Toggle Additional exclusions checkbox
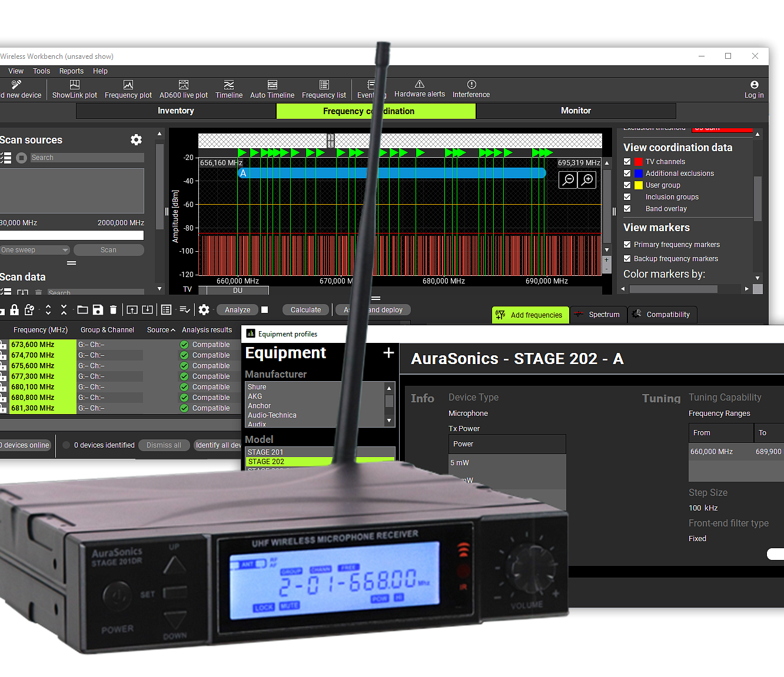 [x=627, y=173]
